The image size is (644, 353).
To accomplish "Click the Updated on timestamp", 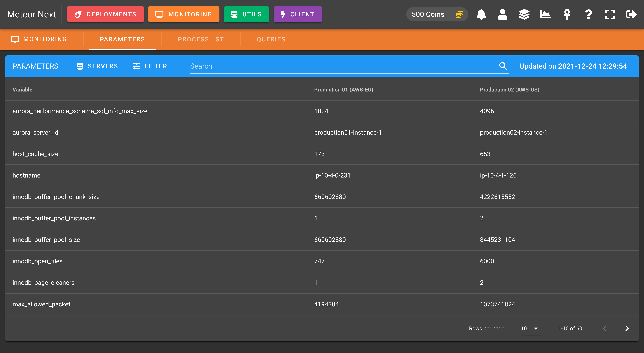I will click(x=573, y=66).
